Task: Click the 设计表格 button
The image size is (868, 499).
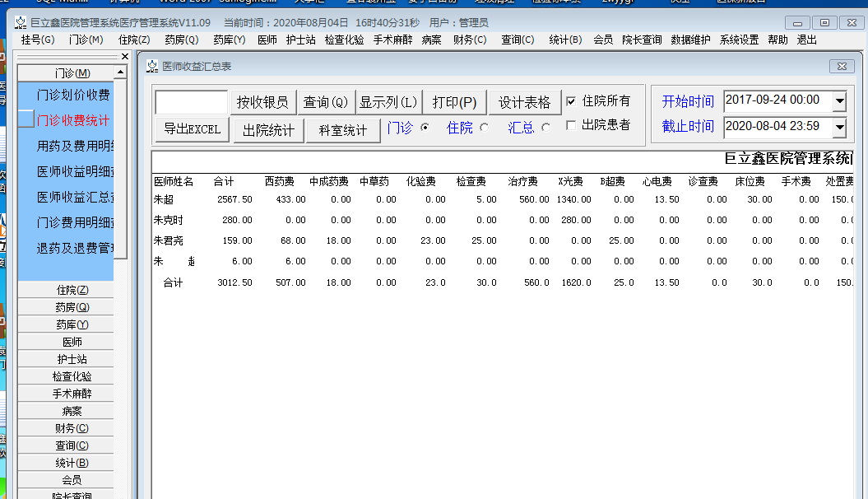Action: (x=526, y=102)
